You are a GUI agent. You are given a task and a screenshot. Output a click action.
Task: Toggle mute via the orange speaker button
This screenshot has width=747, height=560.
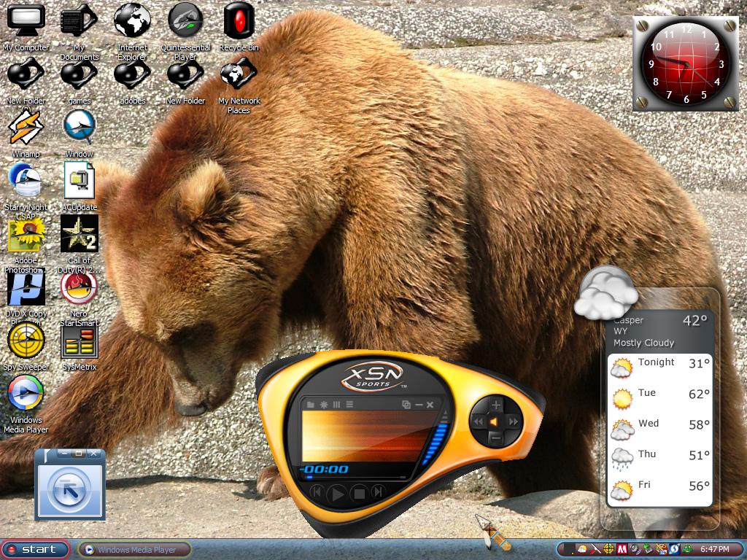pyautogui.click(x=495, y=422)
